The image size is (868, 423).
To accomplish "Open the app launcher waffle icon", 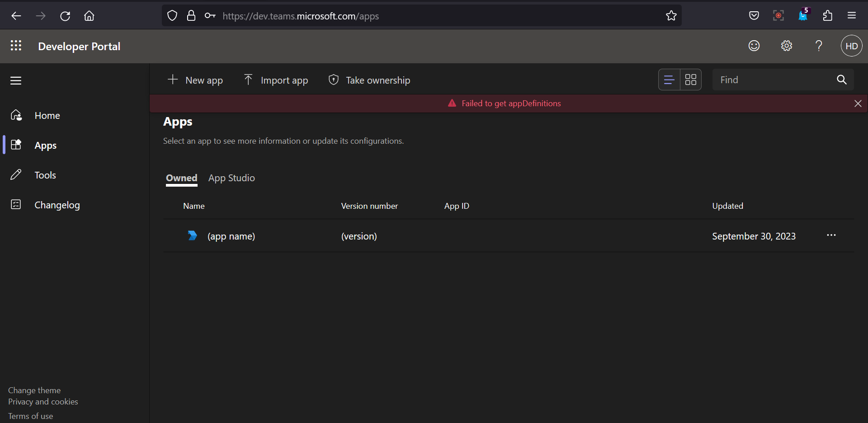I will click(x=16, y=46).
